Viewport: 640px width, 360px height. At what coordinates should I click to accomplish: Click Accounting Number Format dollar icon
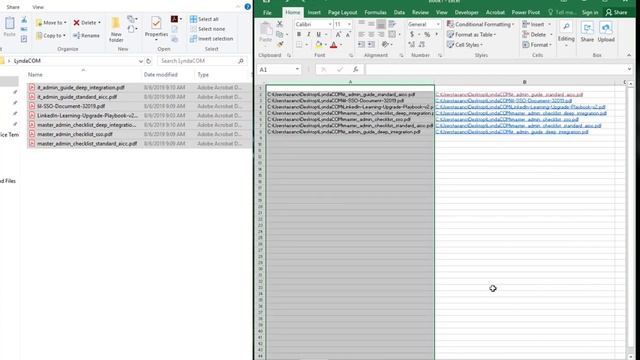tap(412, 34)
